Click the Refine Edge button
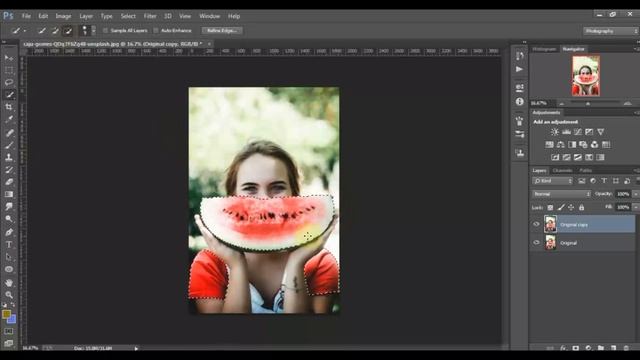The height and width of the screenshot is (360, 640). point(222,31)
